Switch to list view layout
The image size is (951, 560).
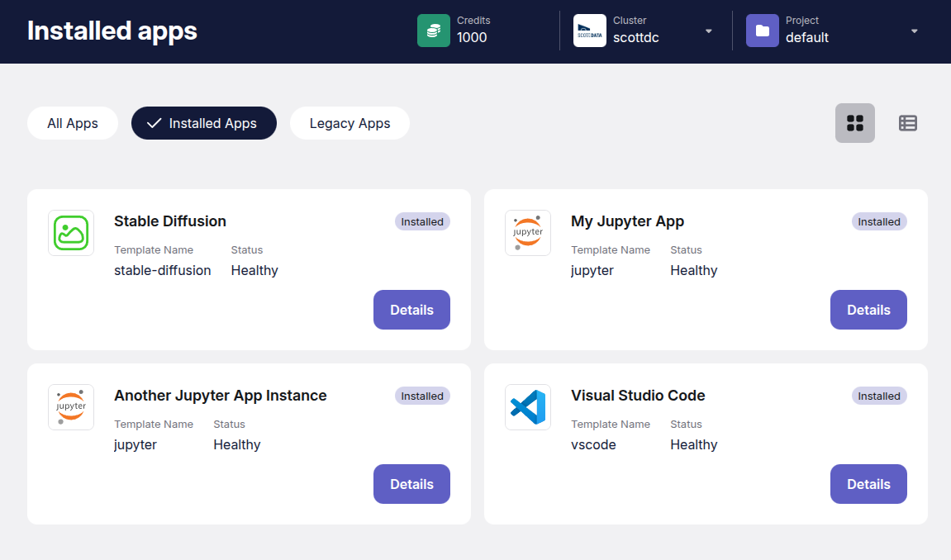(908, 123)
